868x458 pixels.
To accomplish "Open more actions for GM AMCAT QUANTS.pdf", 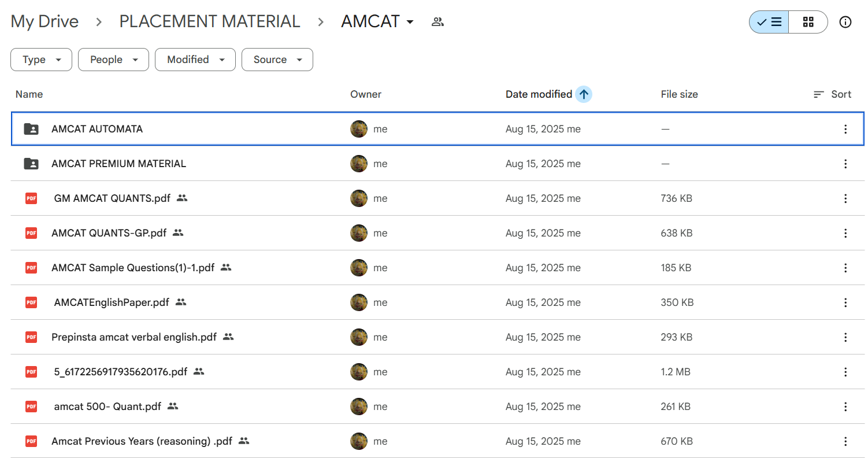I will pyautogui.click(x=845, y=198).
